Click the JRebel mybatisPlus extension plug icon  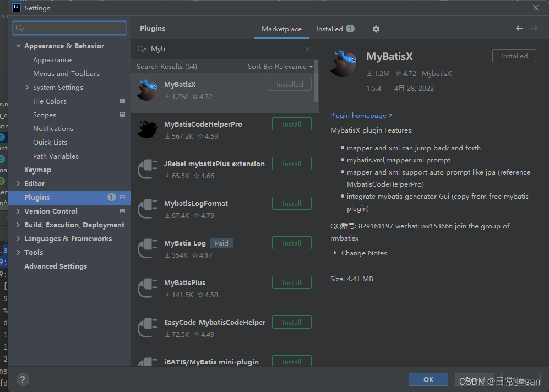point(148,169)
